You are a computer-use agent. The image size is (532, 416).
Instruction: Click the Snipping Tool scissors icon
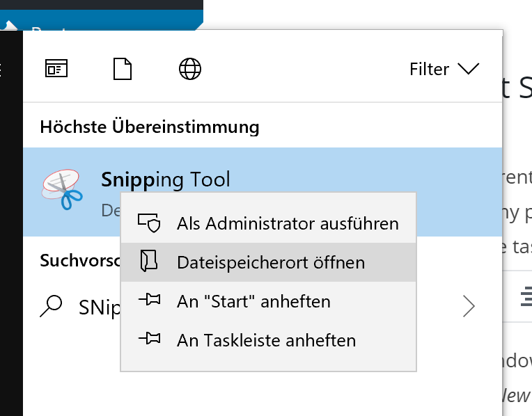62,189
